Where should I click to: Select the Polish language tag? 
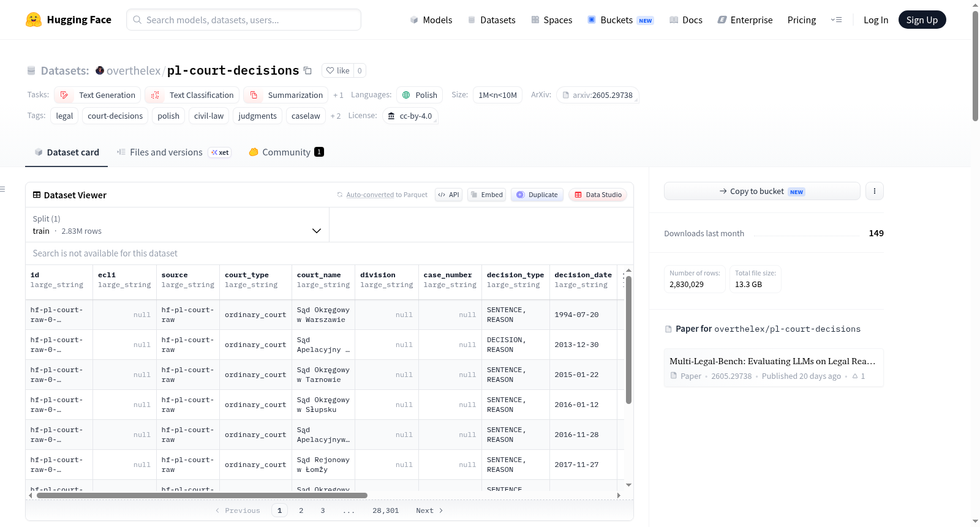point(420,95)
